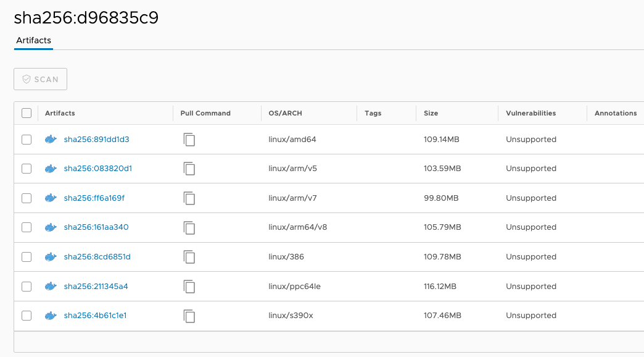Click the Vulnerabilities column header
644x357 pixels.
[530, 114]
